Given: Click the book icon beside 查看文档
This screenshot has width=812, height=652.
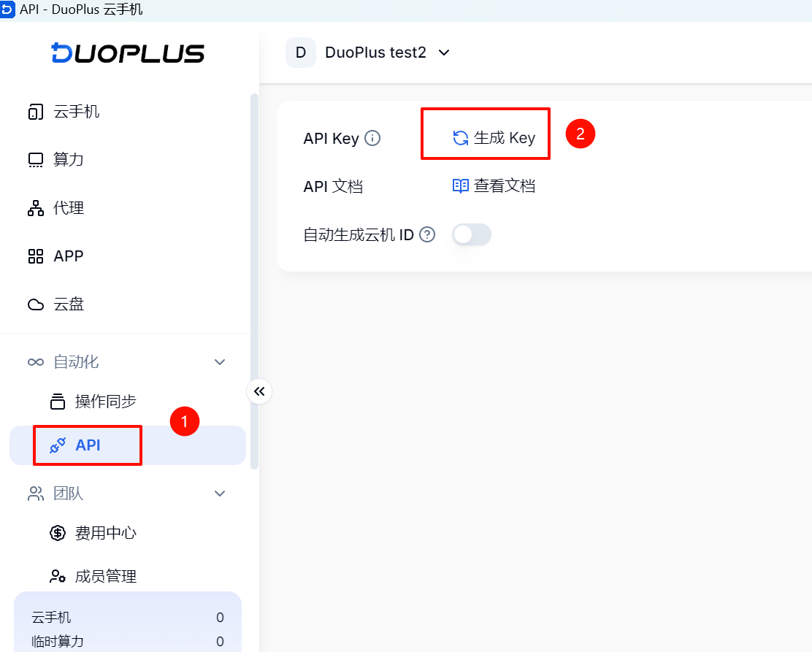Looking at the screenshot, I should tap(460, 186).
